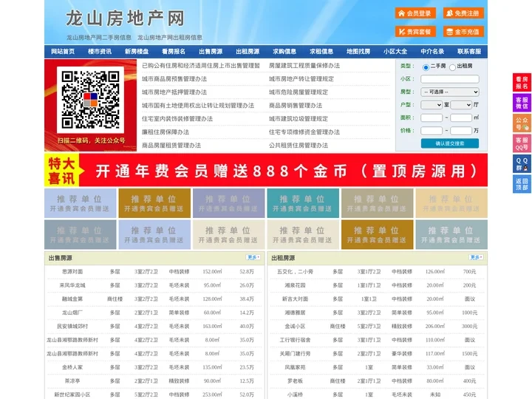Open link 住宅室内装饰装修管理办法
The image size is (532, 399).
coord(177,119)
